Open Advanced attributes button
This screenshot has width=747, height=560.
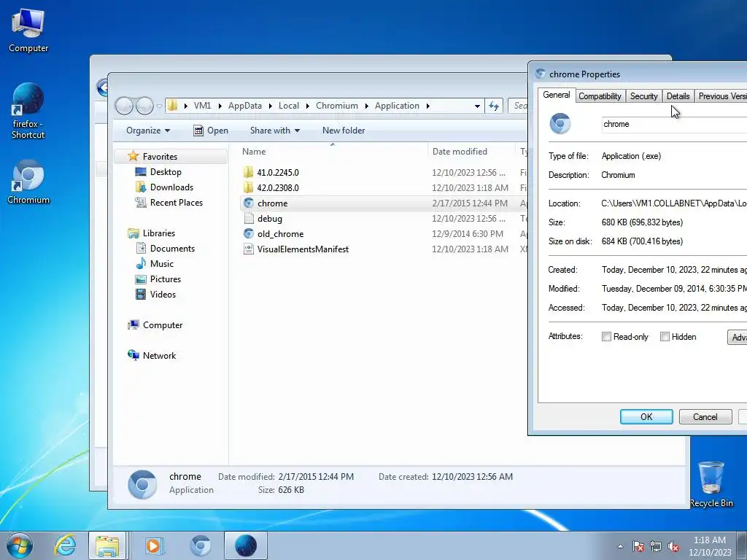click(738, 337)
